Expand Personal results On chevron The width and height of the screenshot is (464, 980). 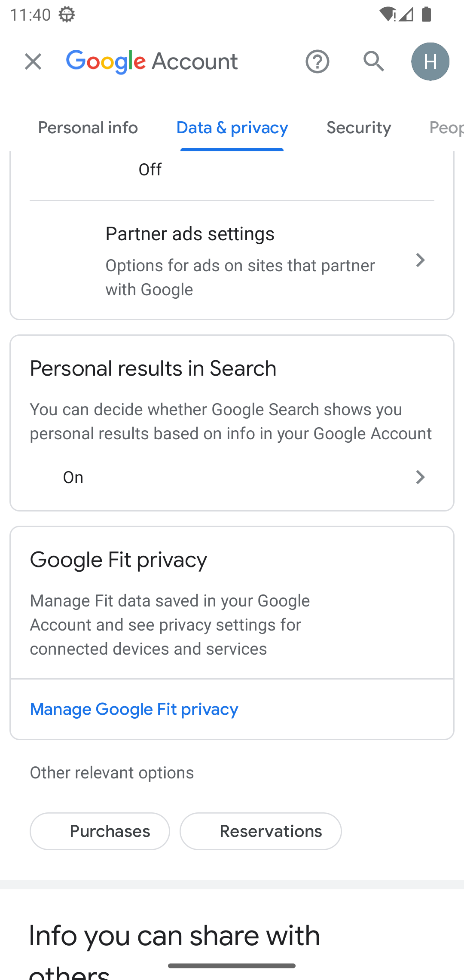pos(420,477)
